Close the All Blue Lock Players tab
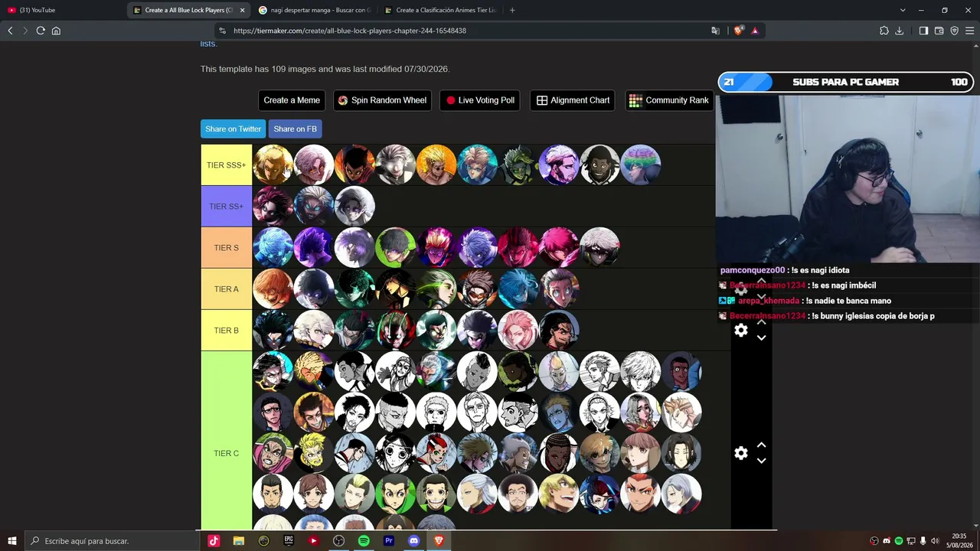This screenshot has width=980, height=551. [x=243, y=10]
